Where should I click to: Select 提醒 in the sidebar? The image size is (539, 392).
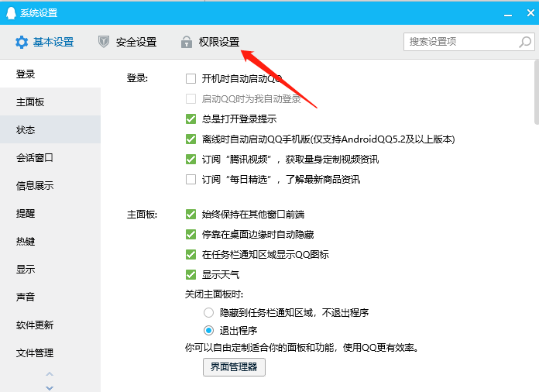(50, 213)
